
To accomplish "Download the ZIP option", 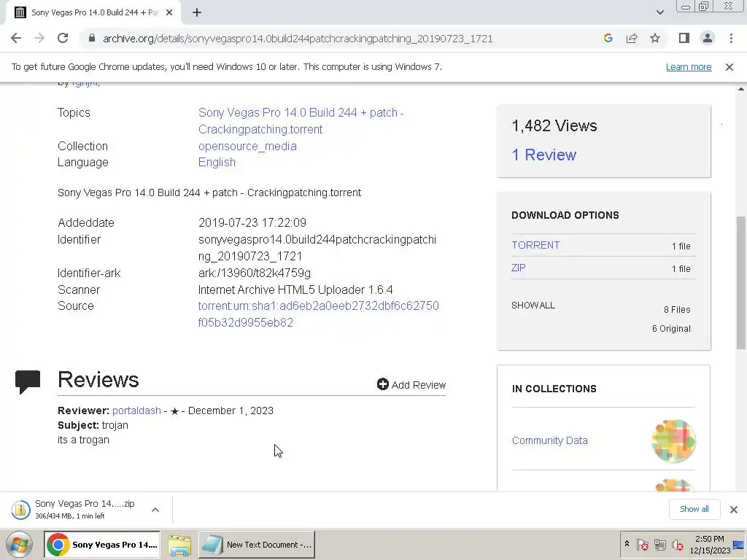I will click(x=519, y=268).
